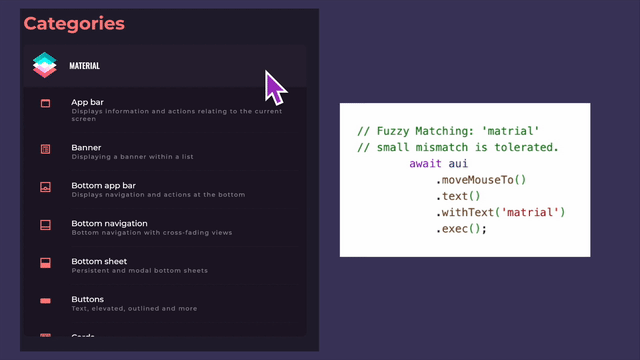
Task: Select the Bottom sheet entry
Action: (165, 265)
